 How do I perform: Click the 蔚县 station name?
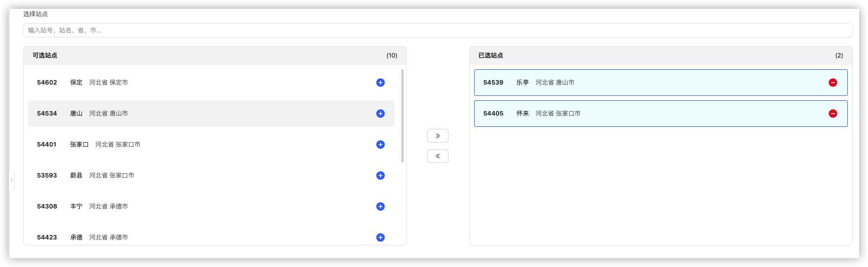pos(76,176)
